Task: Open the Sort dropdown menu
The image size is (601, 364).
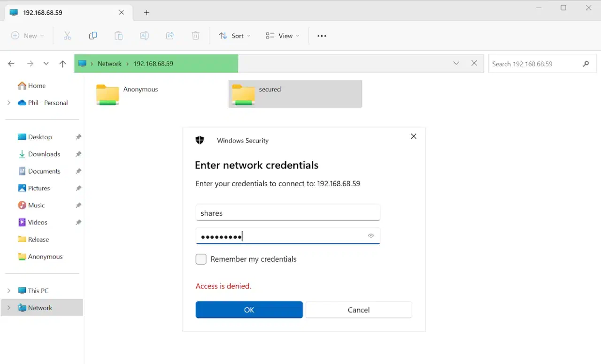Action: [235, 36]
